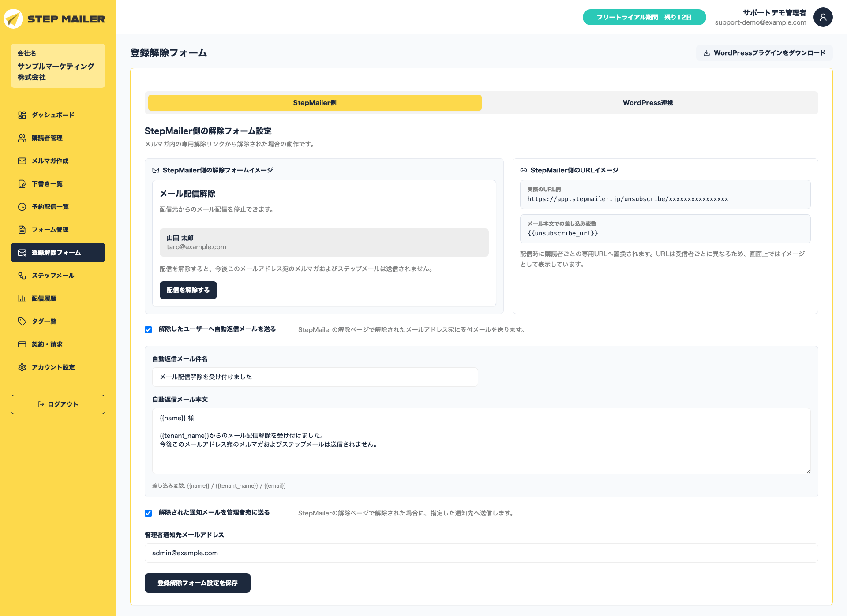
Task: Open メルマガ作成 menu item
Action: coord(58,161)
